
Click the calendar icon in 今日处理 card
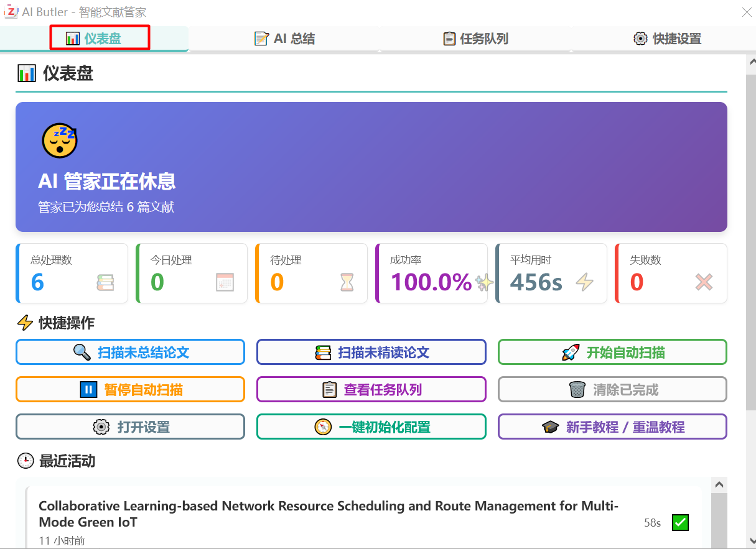tap(225, 283)
